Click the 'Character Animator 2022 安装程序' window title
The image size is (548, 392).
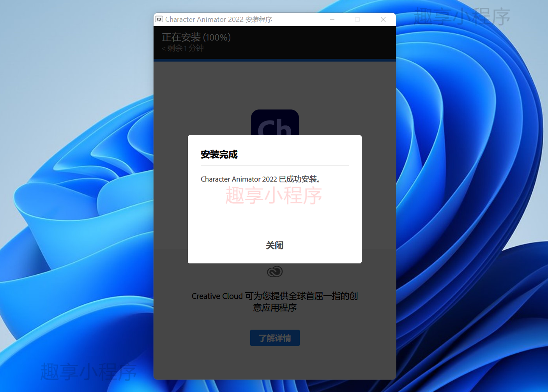219,19
